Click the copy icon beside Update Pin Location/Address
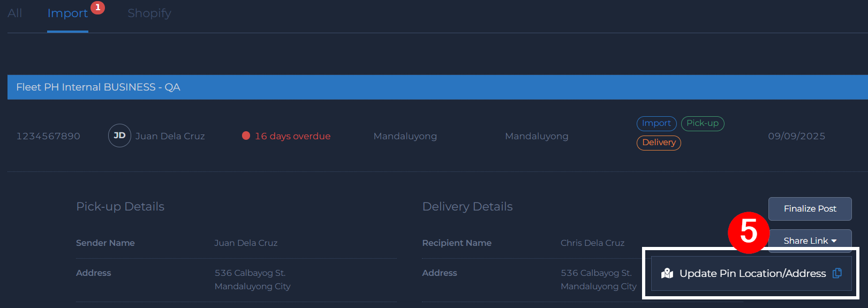 (837, 273)
